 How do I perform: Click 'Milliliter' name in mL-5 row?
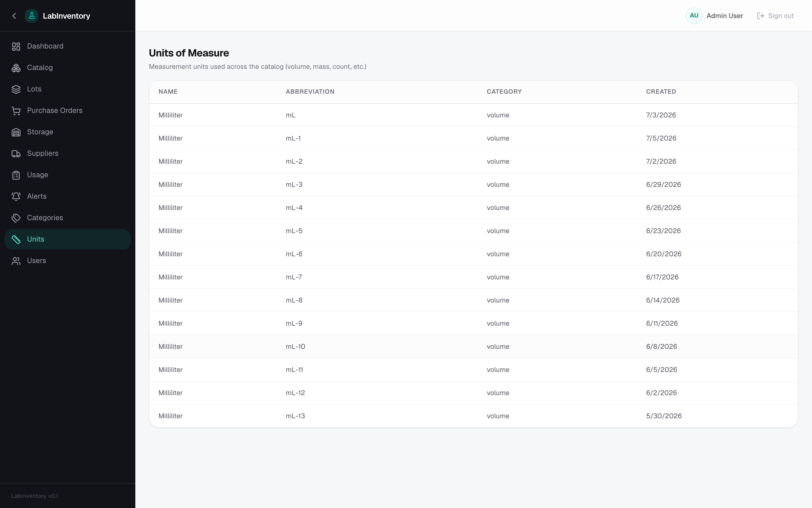(171, 231)
